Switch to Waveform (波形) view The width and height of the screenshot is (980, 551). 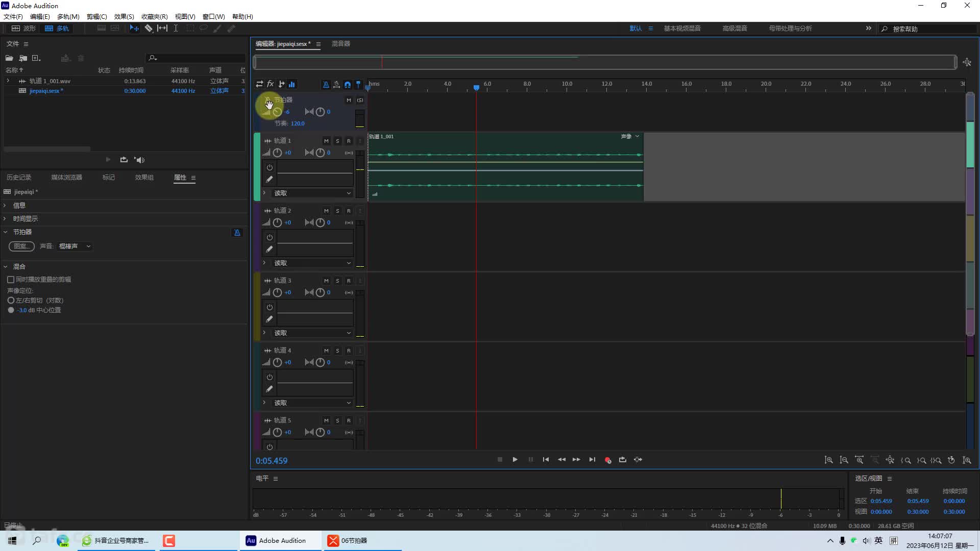click(x=23, y=29)
